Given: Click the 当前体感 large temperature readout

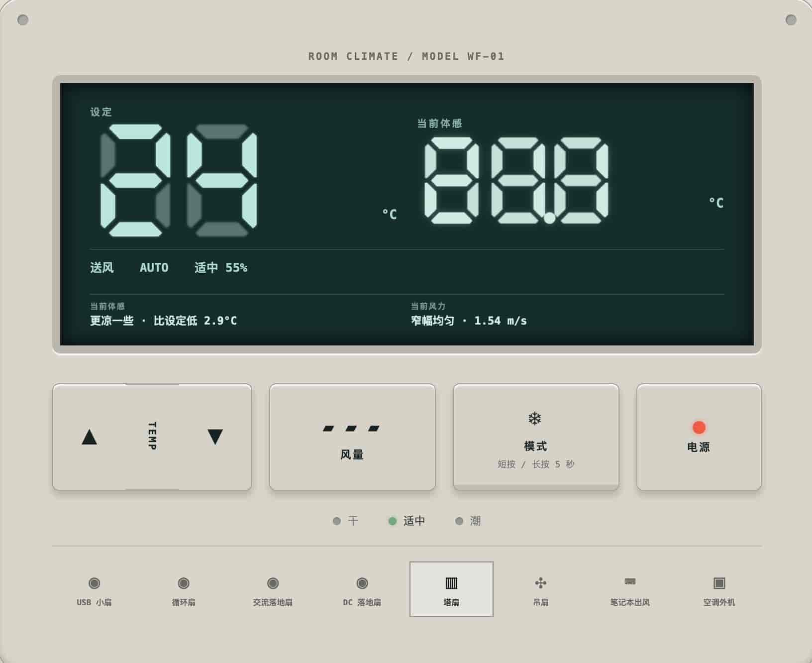Looking at the screenshot, I should coord(516,180).
